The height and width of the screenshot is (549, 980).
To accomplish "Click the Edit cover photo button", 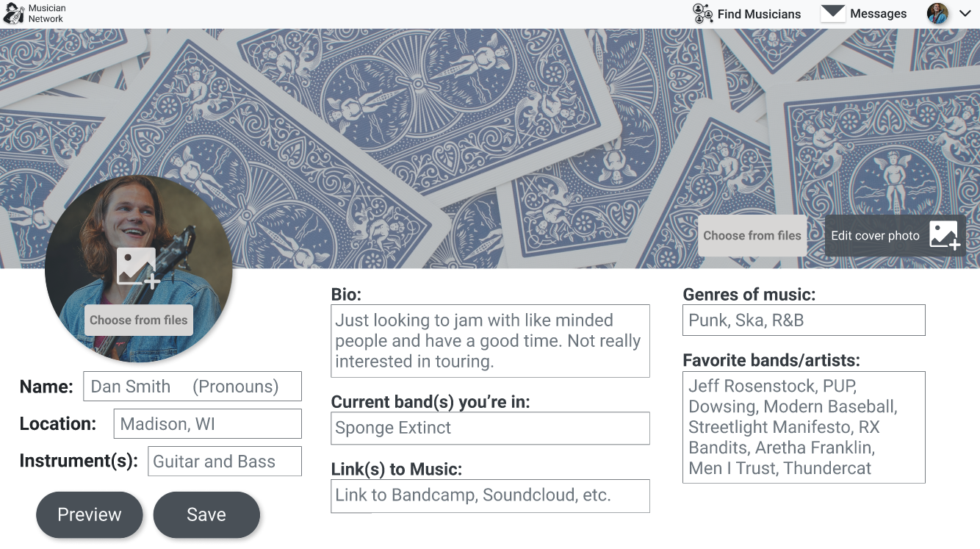I will tap(875, 236).
